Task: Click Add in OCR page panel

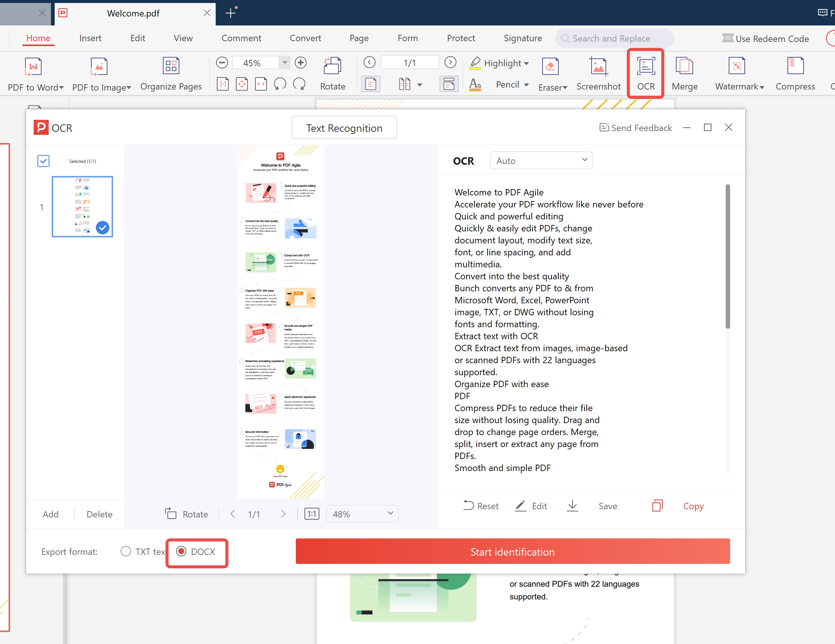Action: (x=51, y=514)
